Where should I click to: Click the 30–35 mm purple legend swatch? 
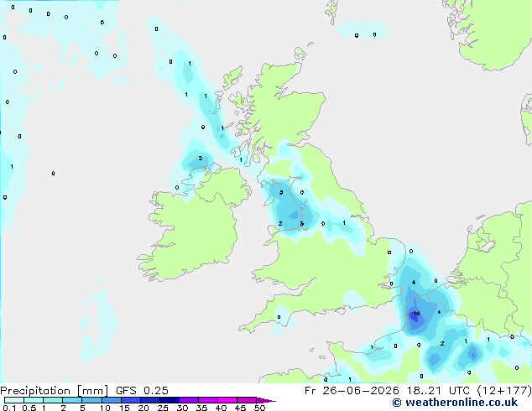189,400
